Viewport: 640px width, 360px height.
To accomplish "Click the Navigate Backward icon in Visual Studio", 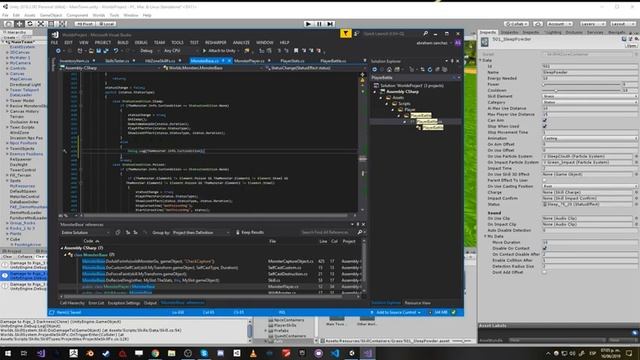I will (x=58, y=51).
